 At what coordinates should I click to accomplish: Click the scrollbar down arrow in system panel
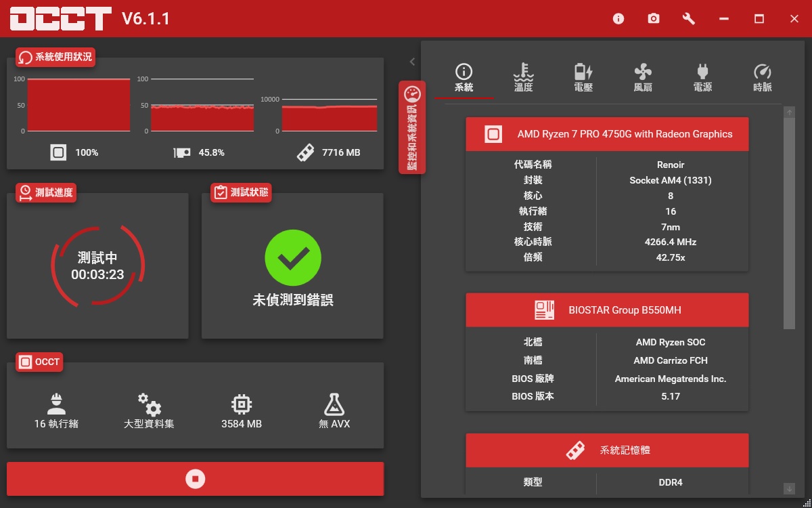click(789, 488)
